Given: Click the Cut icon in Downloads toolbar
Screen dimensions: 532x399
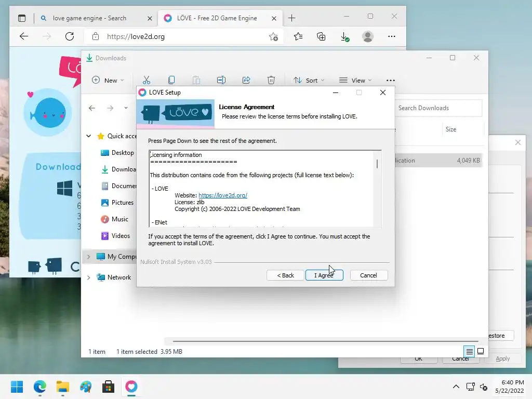Looking at the screenshot, I should click(146, 80).
